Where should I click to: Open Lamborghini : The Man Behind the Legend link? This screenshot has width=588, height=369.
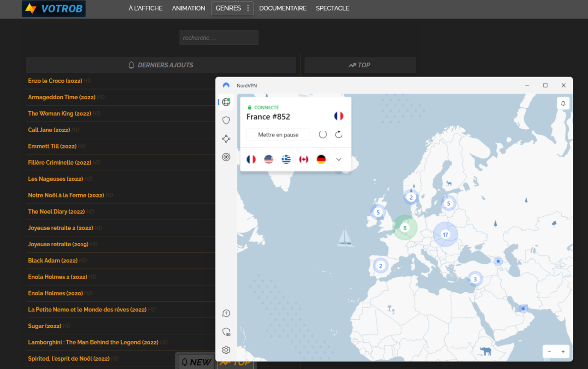tap(93, 342)
